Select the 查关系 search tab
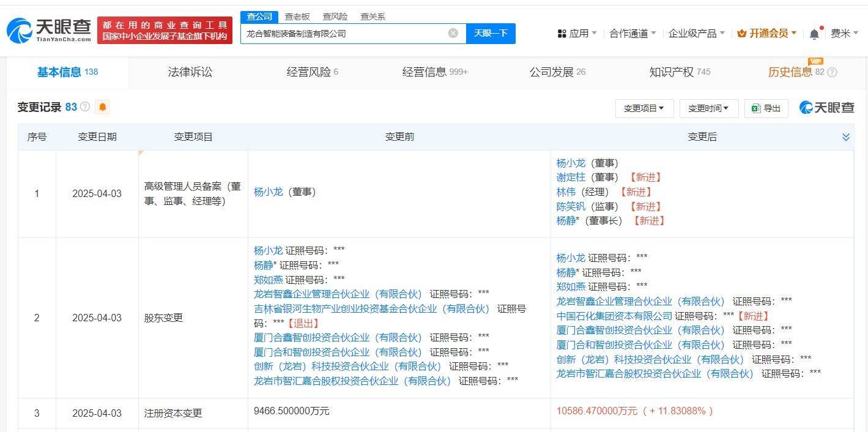 373,17
